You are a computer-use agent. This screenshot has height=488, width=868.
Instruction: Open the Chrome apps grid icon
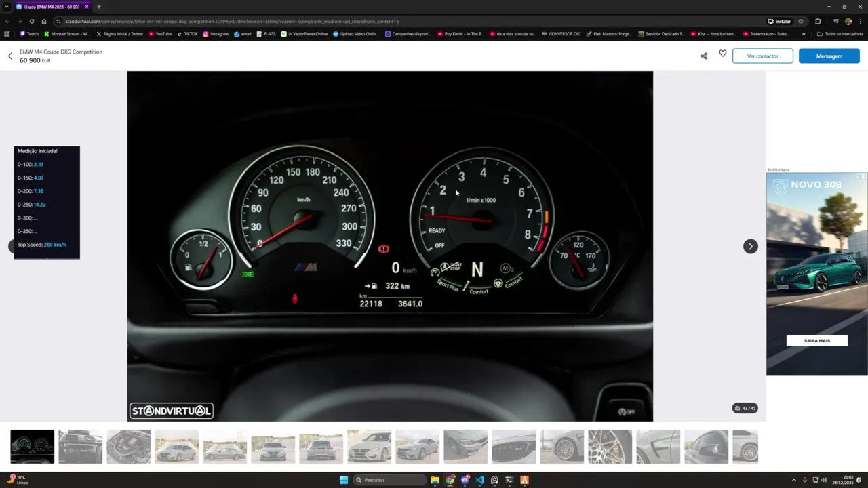(7, 33)
